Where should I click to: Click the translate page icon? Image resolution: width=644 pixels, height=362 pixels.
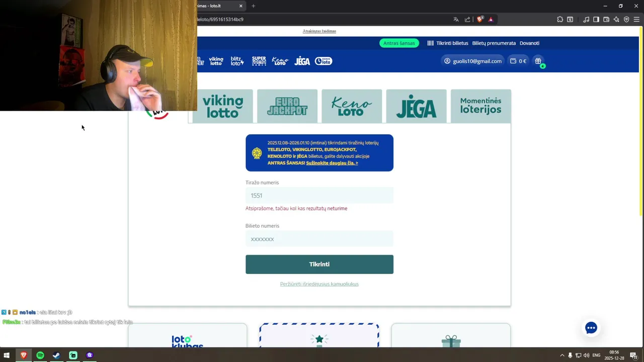point(456,19)
